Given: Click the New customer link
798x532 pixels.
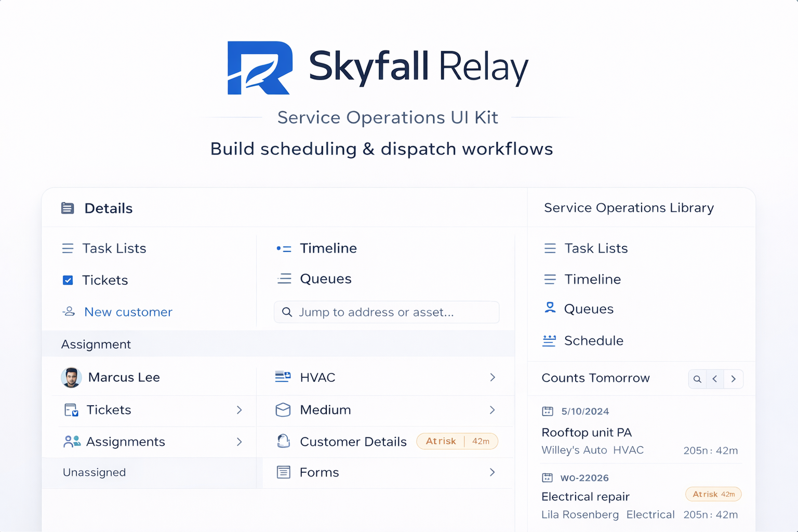Looking at the screenshot, I should click(128, 312).
